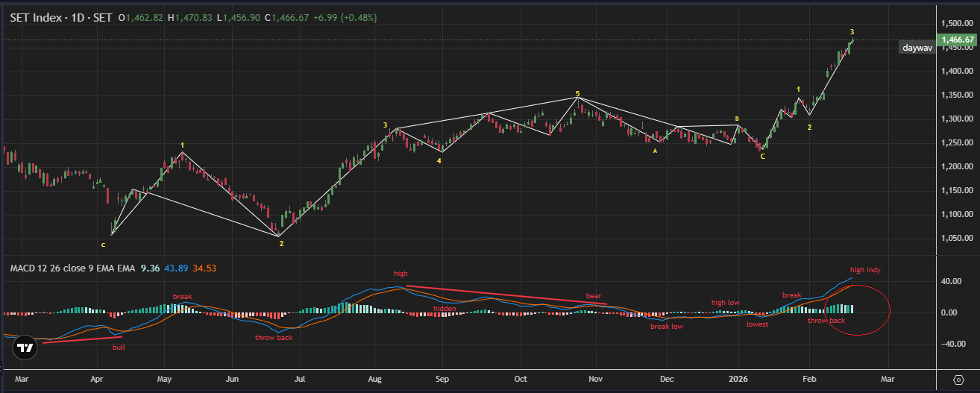
Task: Click the 1,400.00 price axis label
Action: click(957, 72)
